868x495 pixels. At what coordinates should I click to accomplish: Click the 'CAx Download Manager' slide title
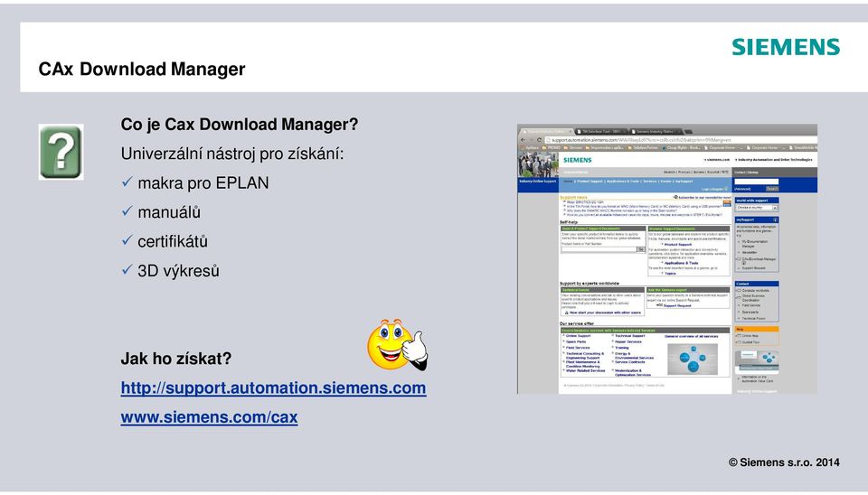142,70
